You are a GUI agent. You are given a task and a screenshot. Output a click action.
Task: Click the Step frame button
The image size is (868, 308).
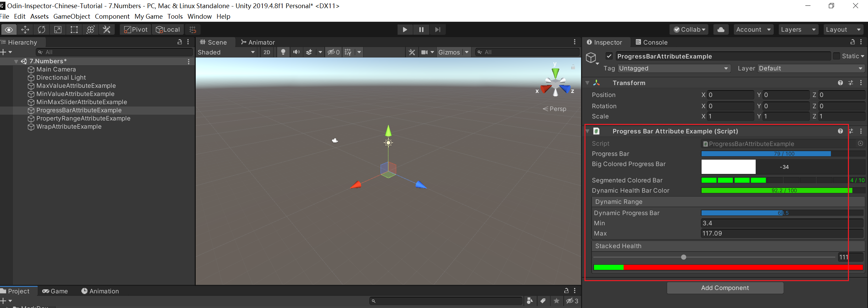(438, 30)
